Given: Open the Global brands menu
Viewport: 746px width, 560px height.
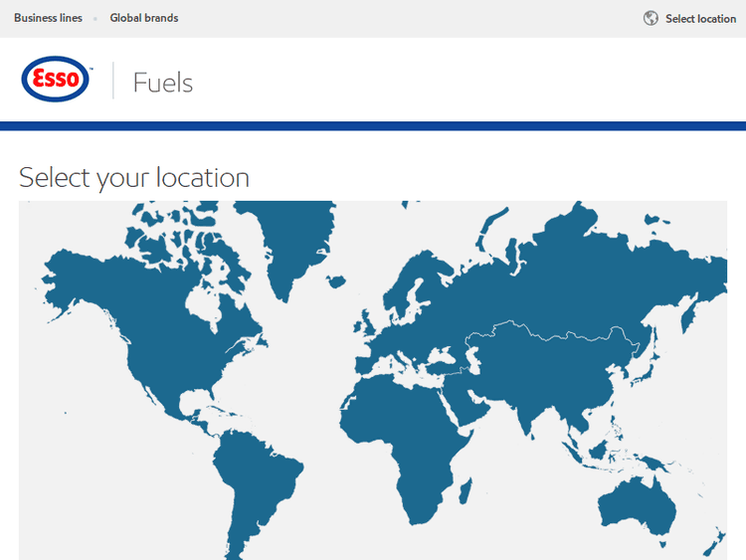Looking at the screenshot, I should tap(144, 18).
